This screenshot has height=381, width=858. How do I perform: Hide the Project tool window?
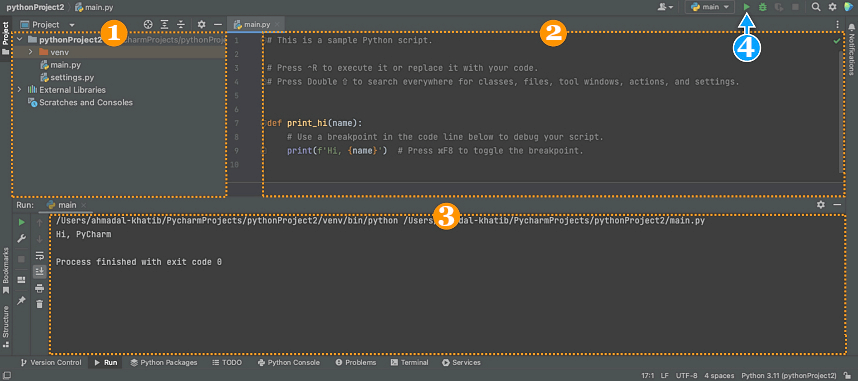(217, 25)
